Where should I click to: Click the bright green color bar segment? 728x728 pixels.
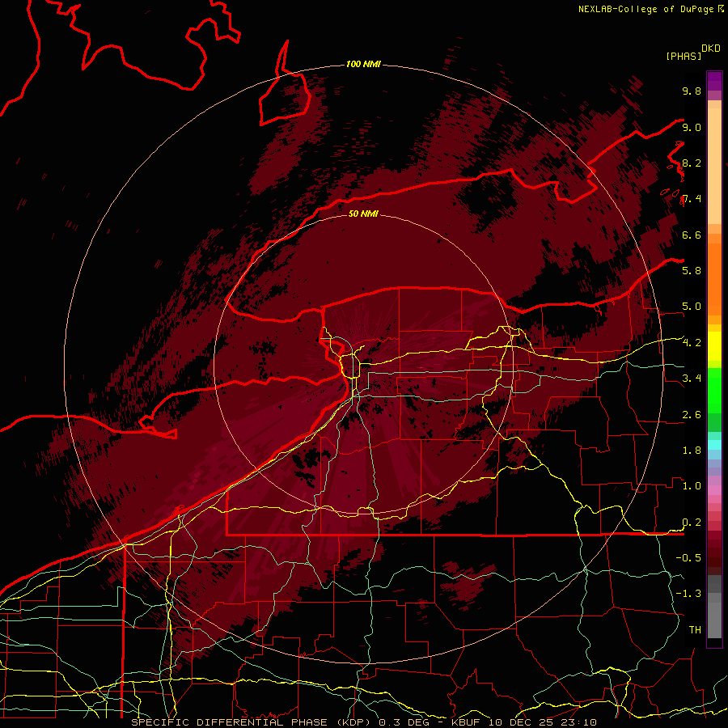point(714,390)
